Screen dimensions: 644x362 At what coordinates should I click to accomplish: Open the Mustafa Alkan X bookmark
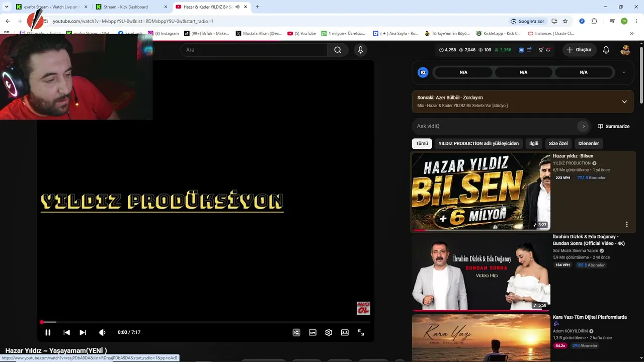coord(259,34)
